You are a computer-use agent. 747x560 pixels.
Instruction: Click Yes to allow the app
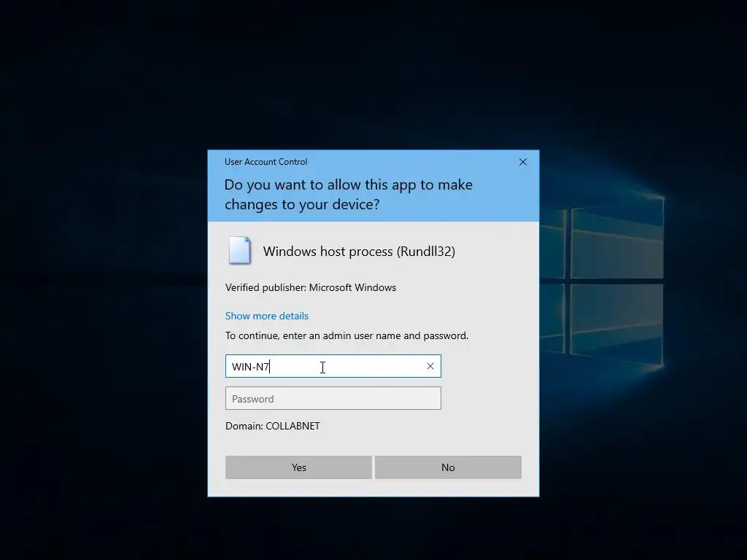pos(298,467)
